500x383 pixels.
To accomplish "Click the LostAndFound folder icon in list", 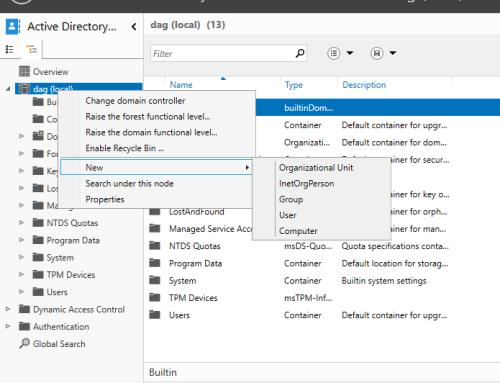I will tap(155, 212).
